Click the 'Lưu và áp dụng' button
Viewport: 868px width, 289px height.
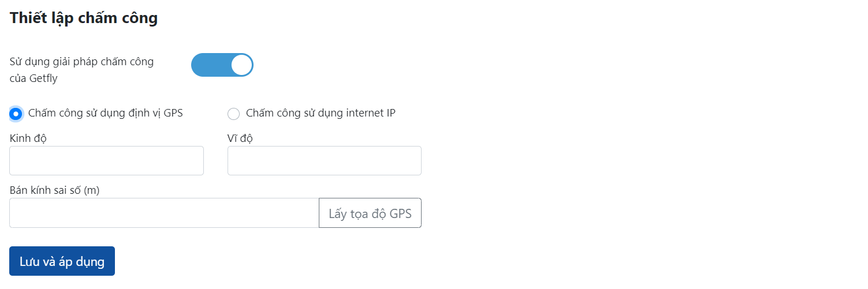click(x=62, y=261)
